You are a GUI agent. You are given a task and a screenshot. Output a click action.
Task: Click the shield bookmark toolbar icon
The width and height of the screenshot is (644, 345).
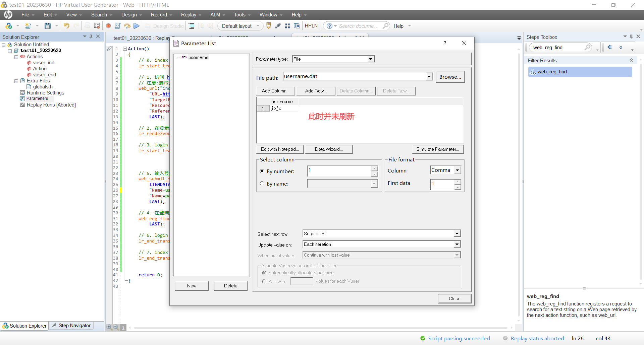click(x=269, y=26)
